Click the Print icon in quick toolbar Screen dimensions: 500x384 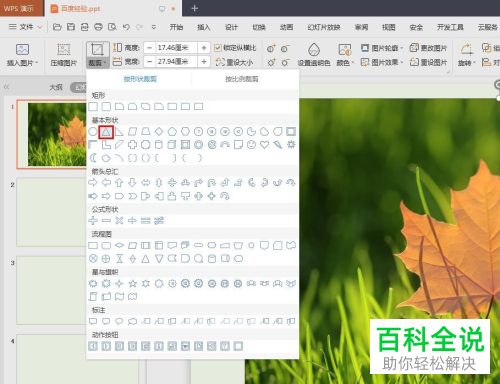[98, 27]
